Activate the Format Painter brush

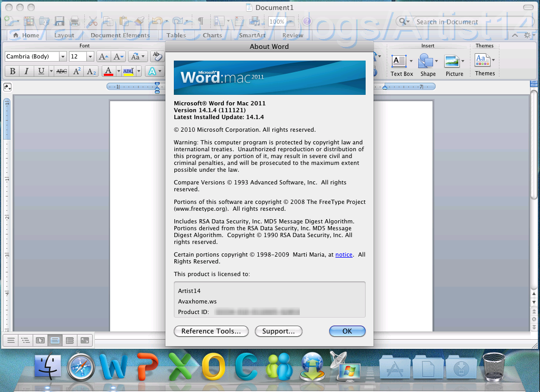pyautogui.click(x=139, y=22)
